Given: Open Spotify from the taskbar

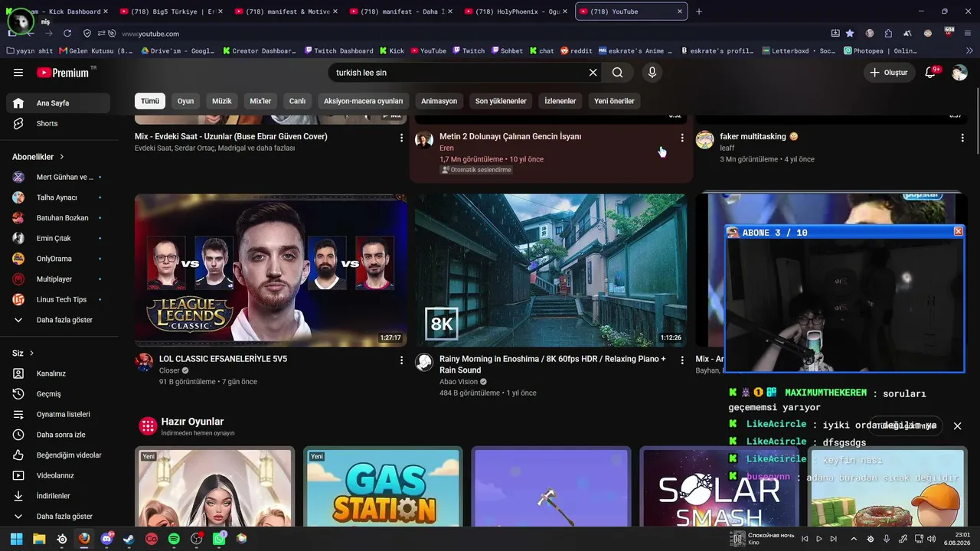Looking at the screenshot, I should click(x=174, y=539).
